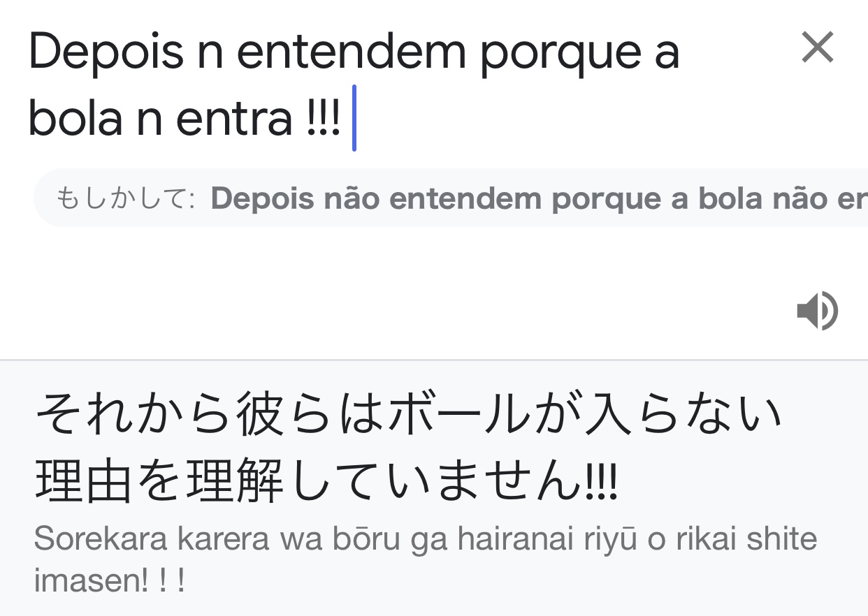Clear the source text with the X icon

pos(817,48)
